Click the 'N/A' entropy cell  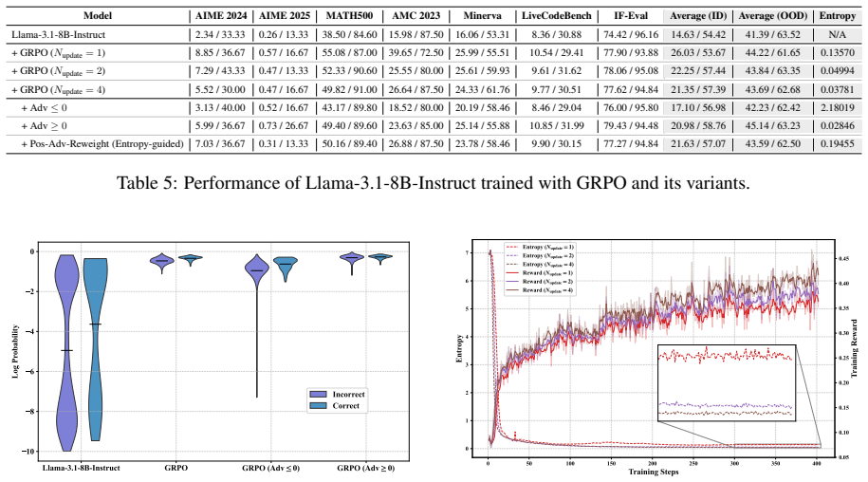point(837,34)
